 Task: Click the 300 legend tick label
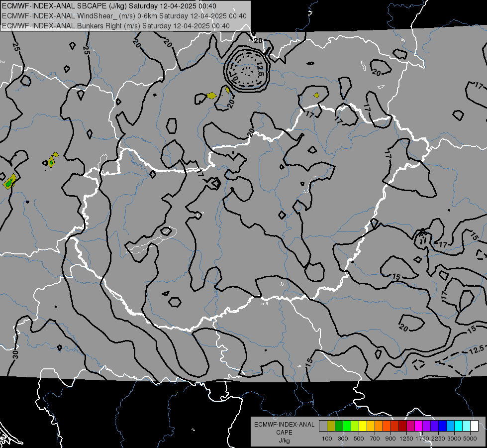click(x=343, y=439)
